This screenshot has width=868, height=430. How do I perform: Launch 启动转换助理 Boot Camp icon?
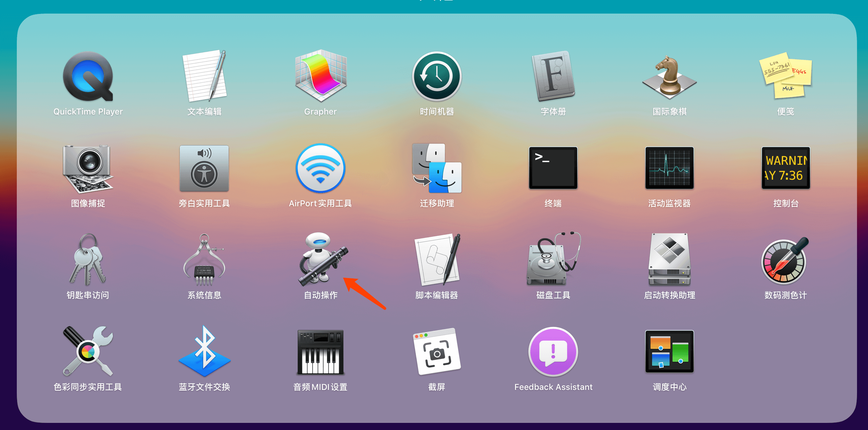coord(669,260)
